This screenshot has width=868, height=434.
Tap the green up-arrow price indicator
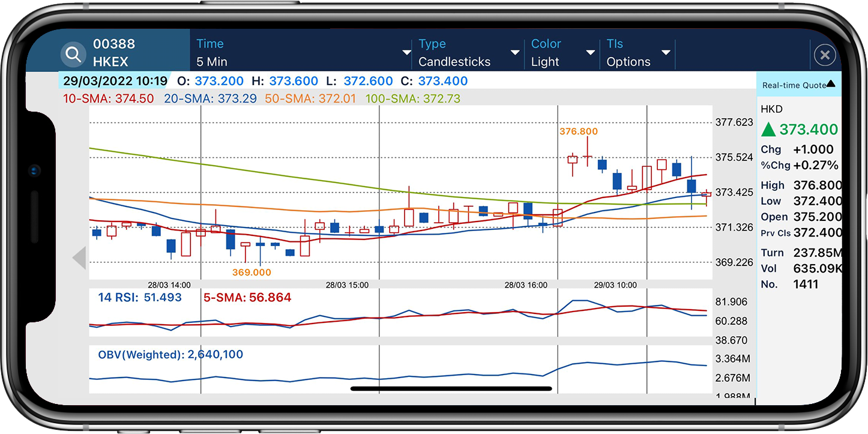point(767,130)
